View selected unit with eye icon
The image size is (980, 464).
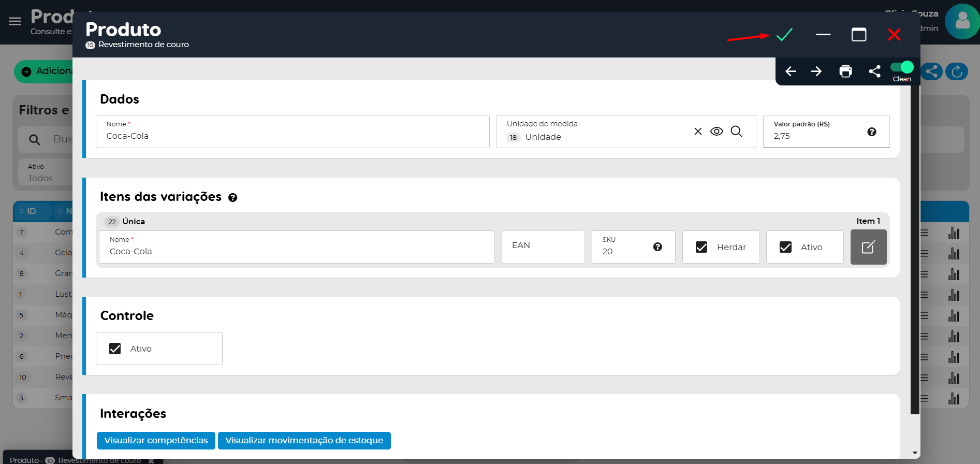tap(716, 132)
